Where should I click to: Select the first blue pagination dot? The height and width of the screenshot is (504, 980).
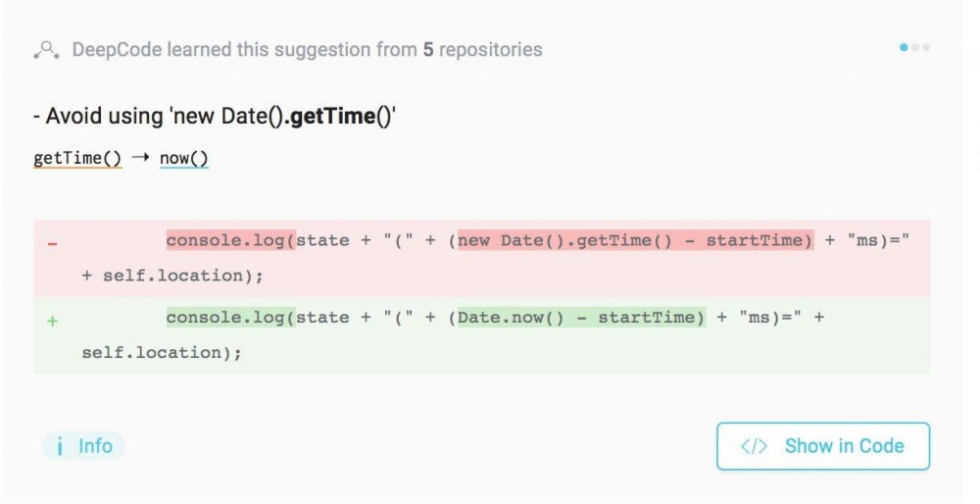tap(904, 47)
